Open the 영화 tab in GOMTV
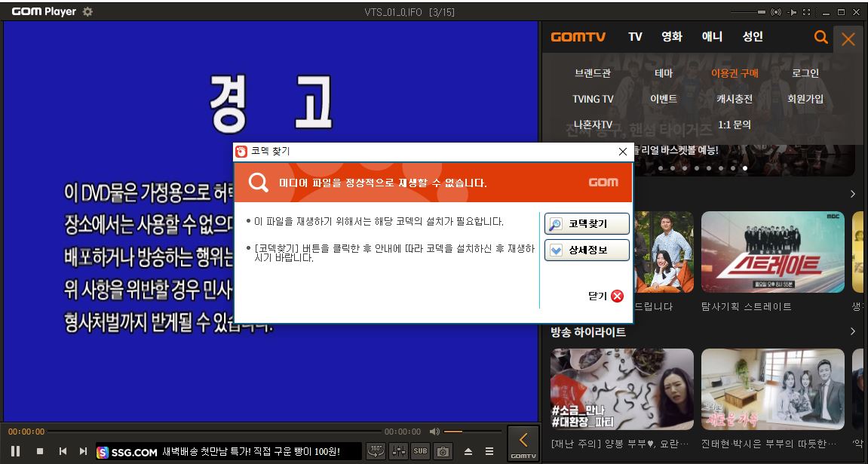This screenshot has width=868, height=464. (x=672, y=36)
